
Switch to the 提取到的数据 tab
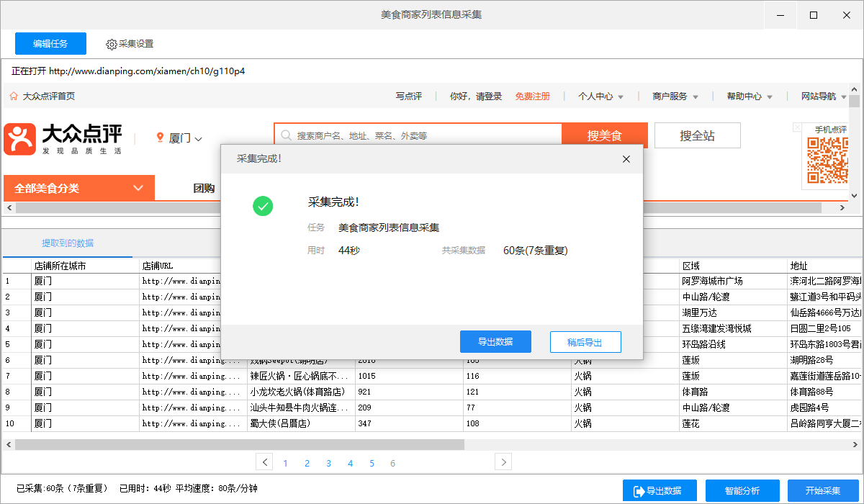(x=67, y=243)
